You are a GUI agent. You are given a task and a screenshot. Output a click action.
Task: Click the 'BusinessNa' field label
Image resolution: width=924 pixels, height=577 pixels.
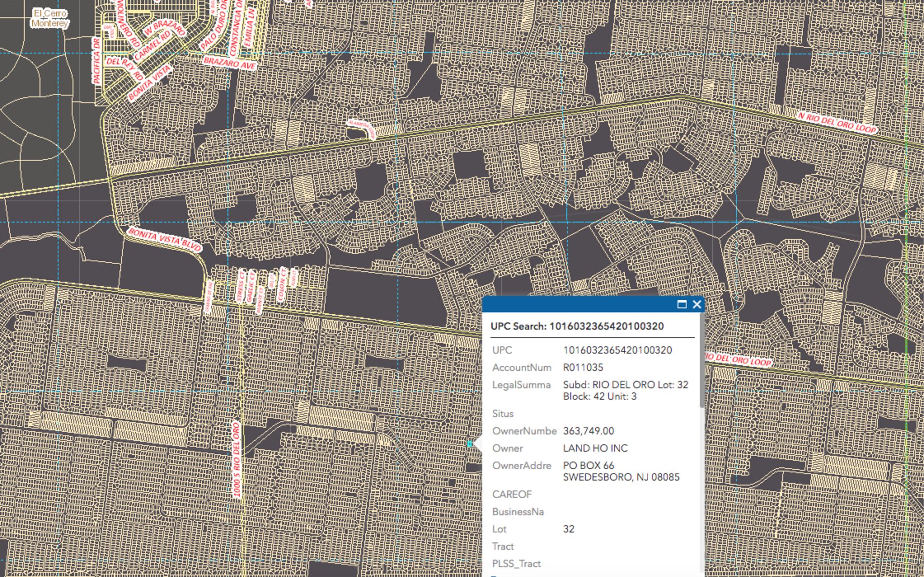pos(518,512)
